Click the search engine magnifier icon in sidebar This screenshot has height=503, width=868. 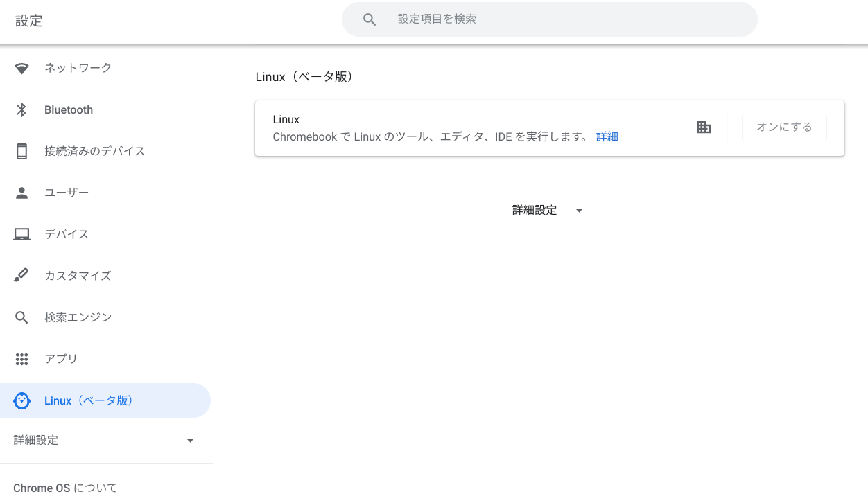tap(22, 317)
